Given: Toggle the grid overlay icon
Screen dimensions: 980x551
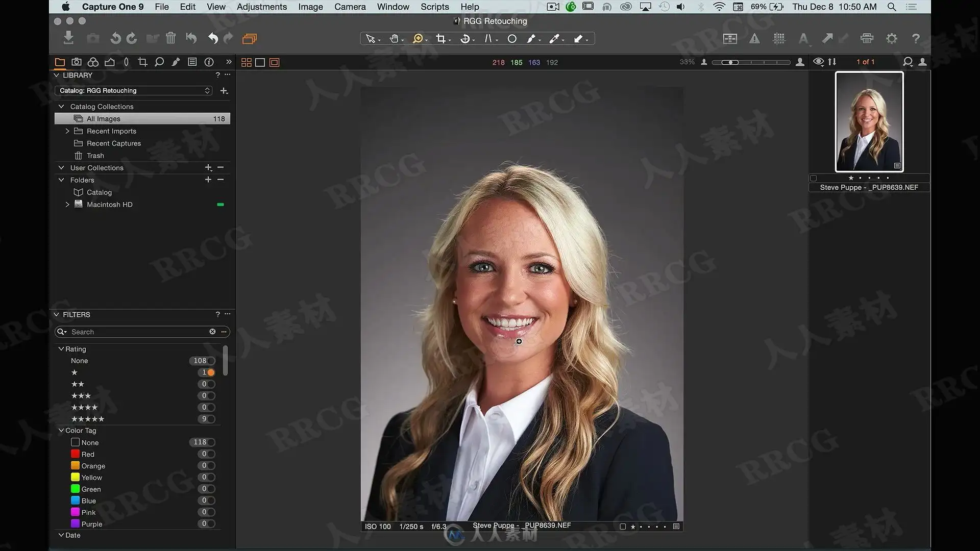Looking at the screenshot, I should click(779, 39).
